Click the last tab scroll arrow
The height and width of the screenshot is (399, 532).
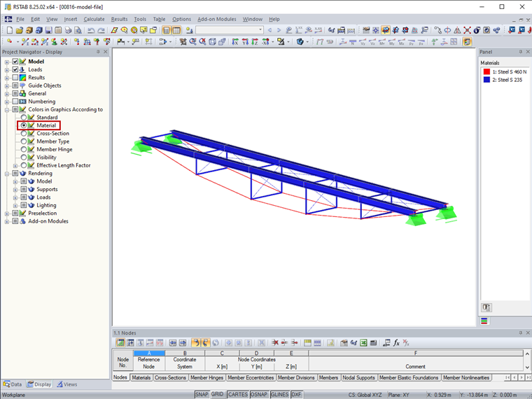pos(528,377)
